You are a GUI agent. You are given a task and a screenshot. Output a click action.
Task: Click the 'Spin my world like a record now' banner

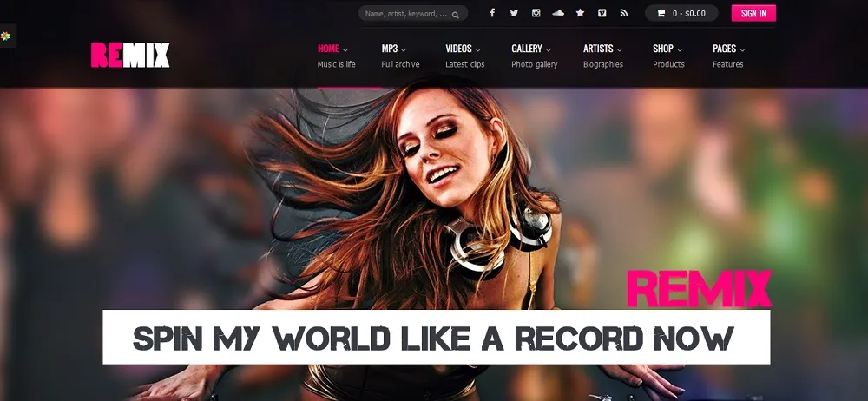[437, 337]
